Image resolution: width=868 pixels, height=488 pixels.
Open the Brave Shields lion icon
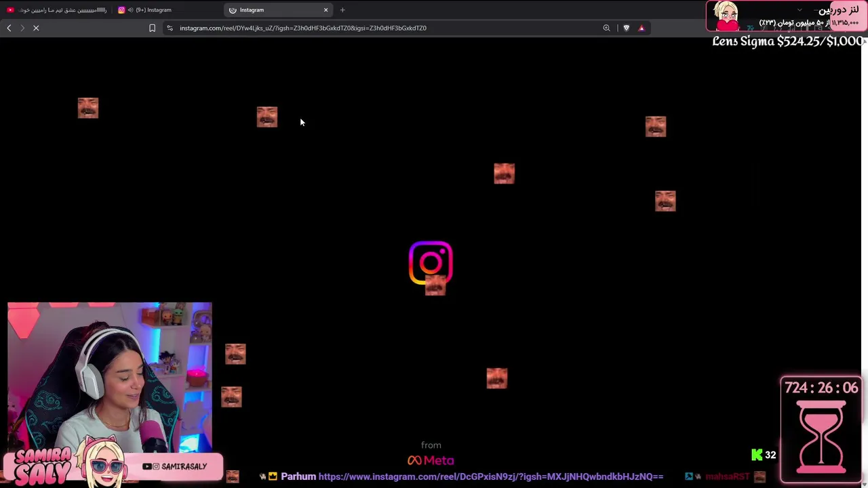626,28
